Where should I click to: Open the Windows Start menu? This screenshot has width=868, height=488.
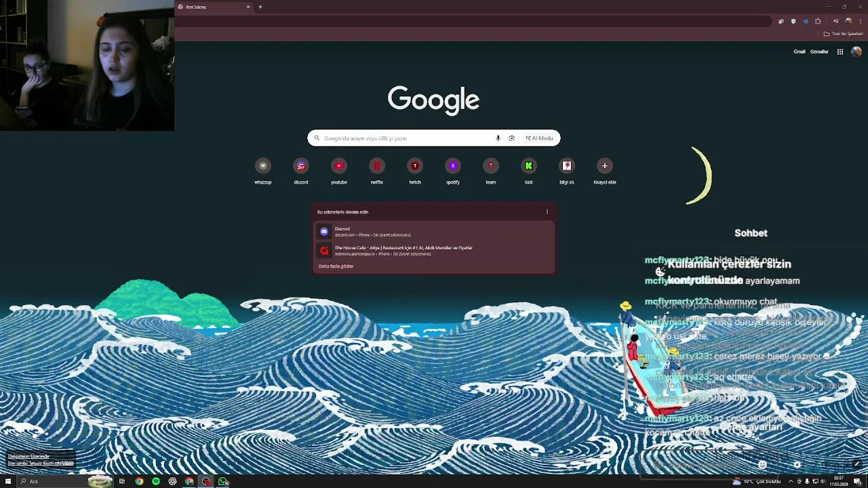coord(8,481)
